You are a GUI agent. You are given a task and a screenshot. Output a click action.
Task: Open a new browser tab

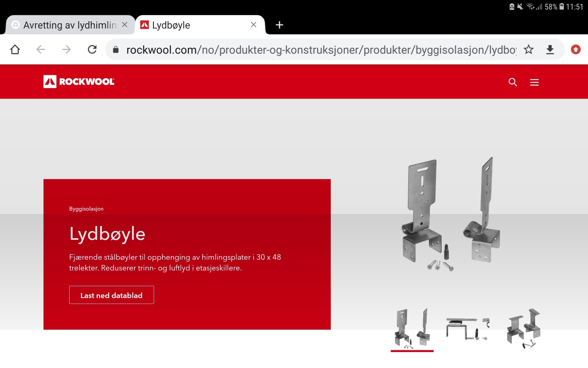(279, 25)
